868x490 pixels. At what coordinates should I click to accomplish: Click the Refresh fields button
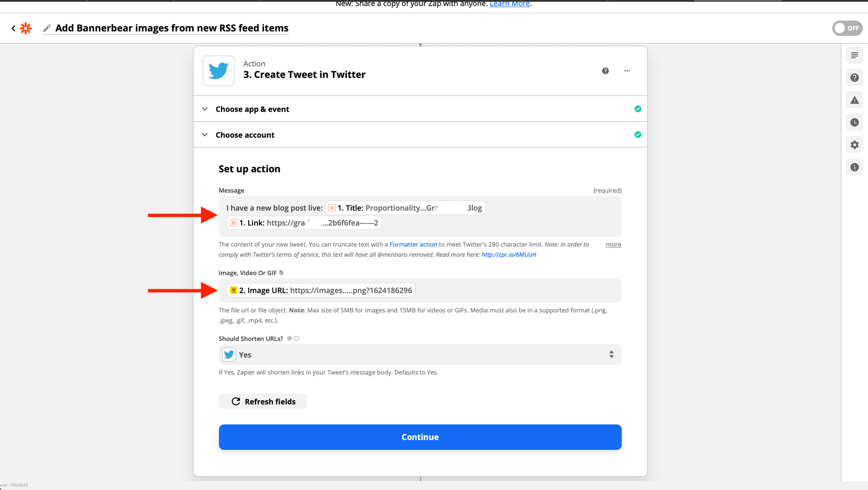(x=263, y=401)
